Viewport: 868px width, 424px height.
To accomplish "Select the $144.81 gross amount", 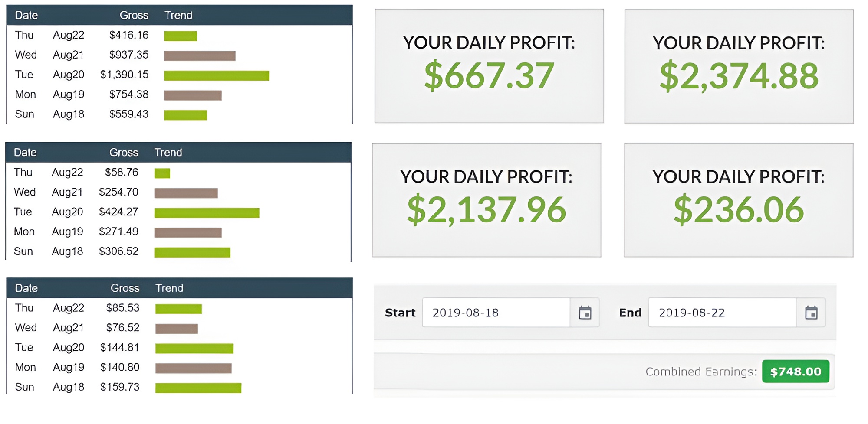I will (x=120, y=348).
